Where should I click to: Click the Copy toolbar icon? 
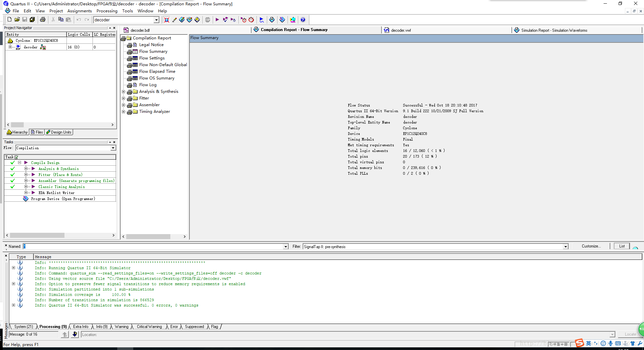point(61,20)
